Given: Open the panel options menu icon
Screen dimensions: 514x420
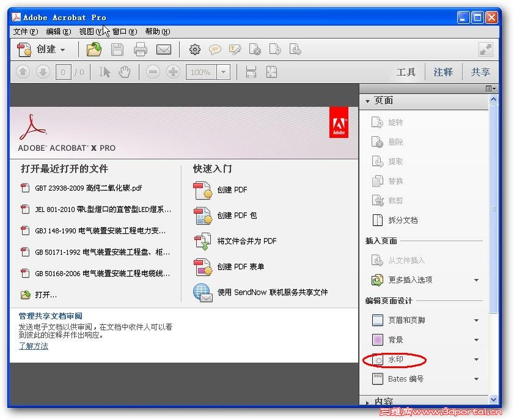Looking at the screenshot, I should [x=490, y=89].
